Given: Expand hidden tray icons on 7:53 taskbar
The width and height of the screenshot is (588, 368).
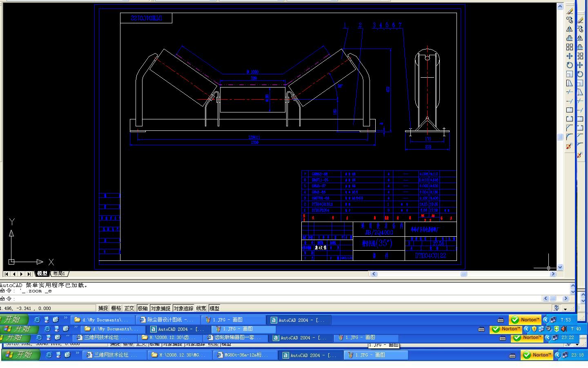Looking at the screenshot, I should [x=546, y=320].
